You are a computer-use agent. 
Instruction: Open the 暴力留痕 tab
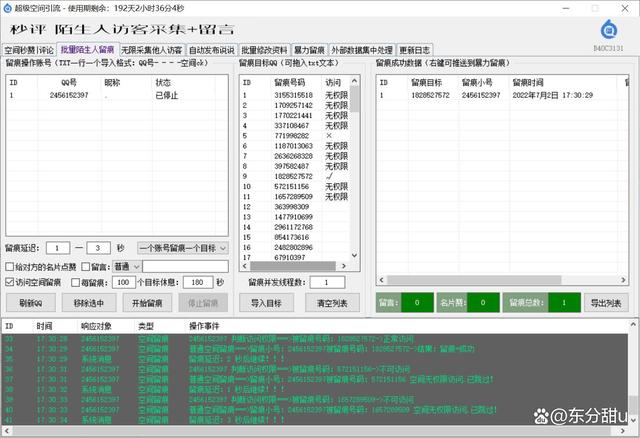tap(308, 49)
